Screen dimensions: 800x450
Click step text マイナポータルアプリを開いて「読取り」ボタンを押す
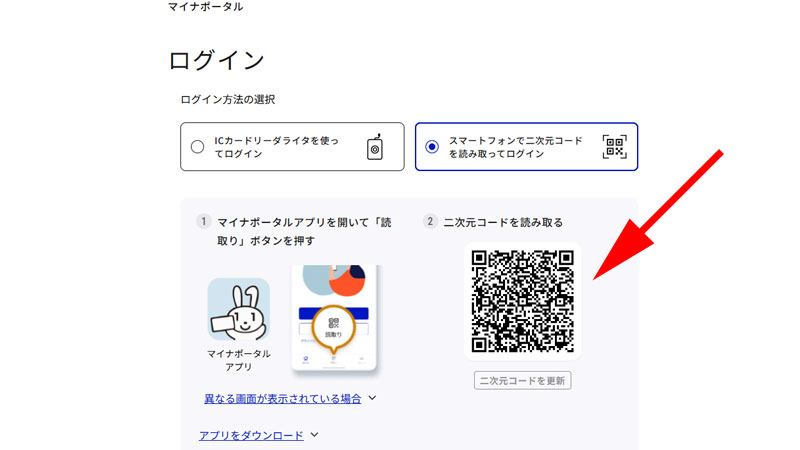pyautogui.click(x=304, y=232)
